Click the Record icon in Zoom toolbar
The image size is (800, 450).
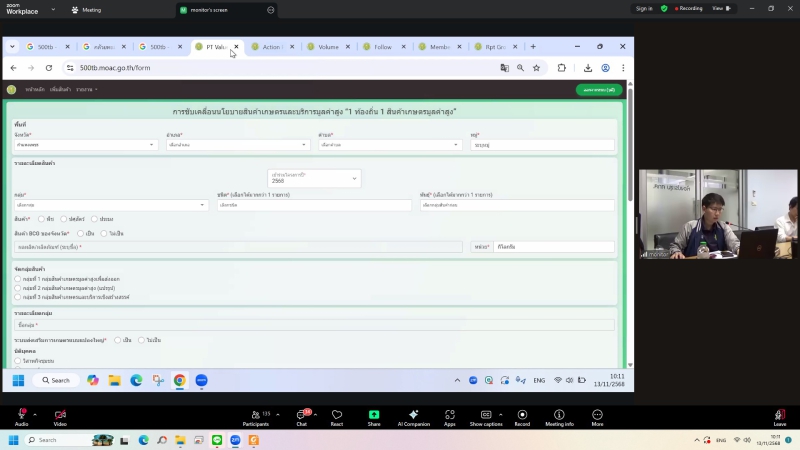[x=522, y=414]
